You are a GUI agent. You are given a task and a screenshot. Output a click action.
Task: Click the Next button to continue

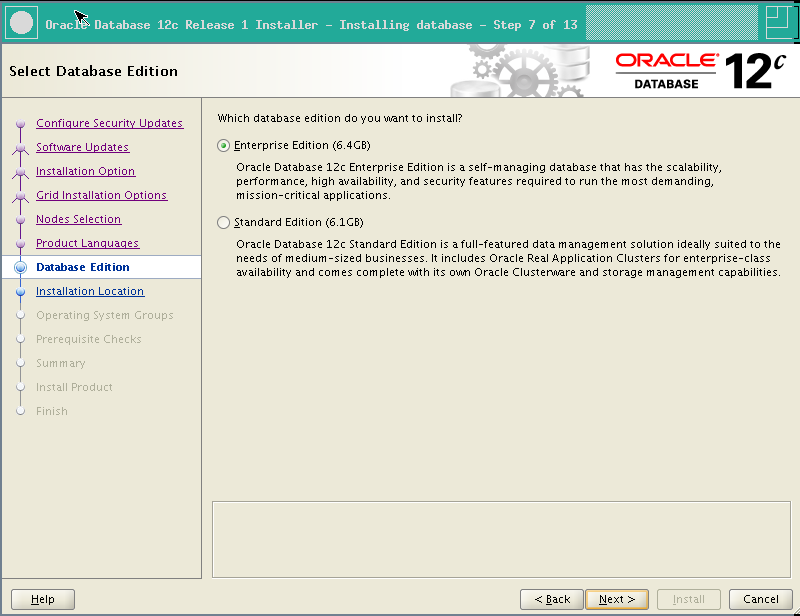[x=616, y=599]
